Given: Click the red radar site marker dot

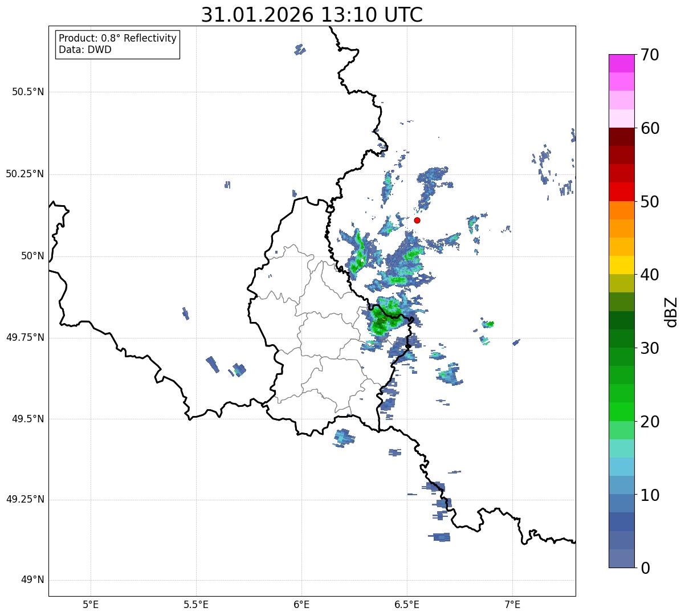Looking at the screenshot, I should pos(417,220).
